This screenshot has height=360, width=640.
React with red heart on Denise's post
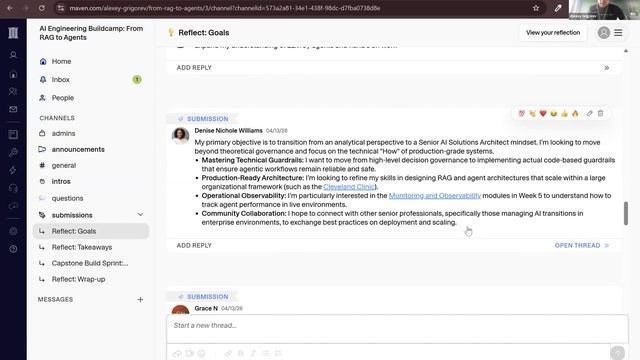click(x=543, y=113)
